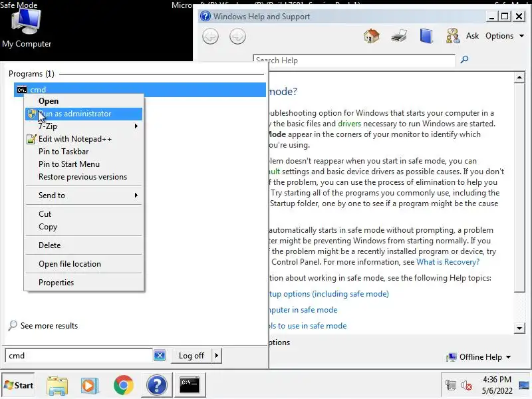
Task: Click the Search Help input field
Action: pyautogui.click(x=354, y=60)
